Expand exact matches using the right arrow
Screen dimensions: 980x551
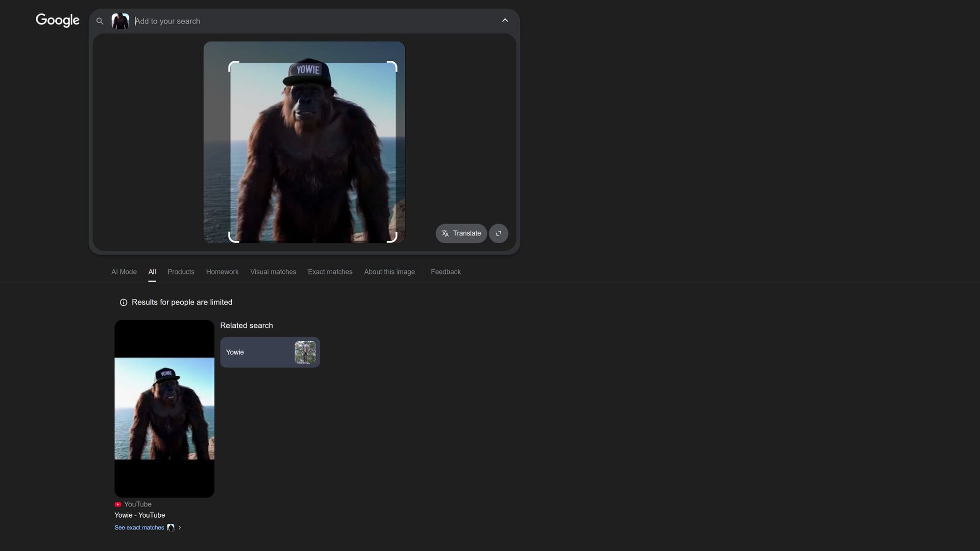pyautogui.click(x=180, y=527)
